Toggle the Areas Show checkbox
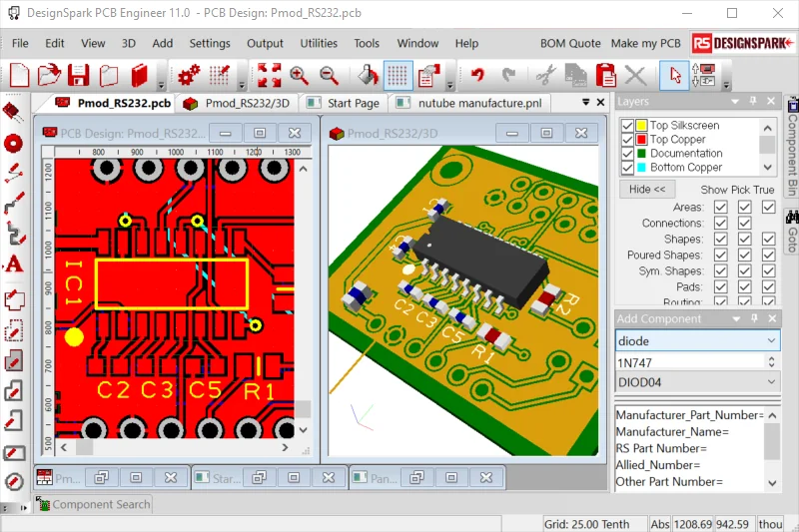 [x=720, y=207]
